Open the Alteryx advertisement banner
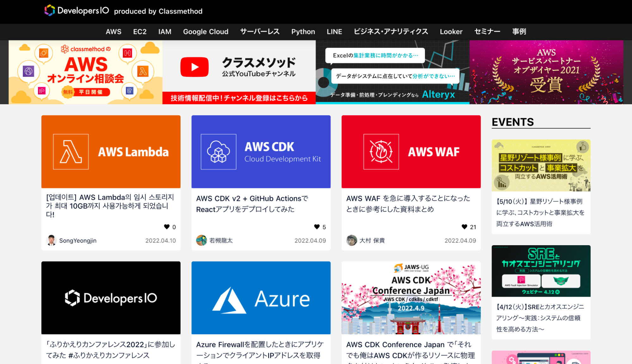 tap(393, 72)
